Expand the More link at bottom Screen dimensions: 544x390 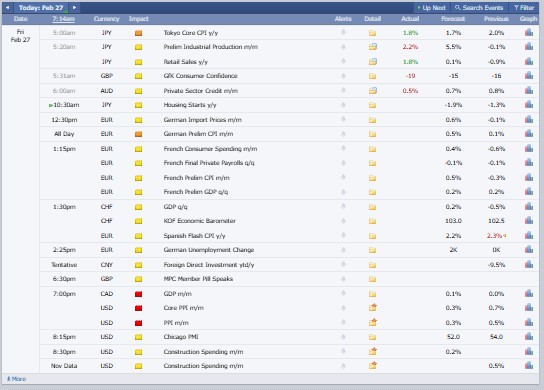17,379
